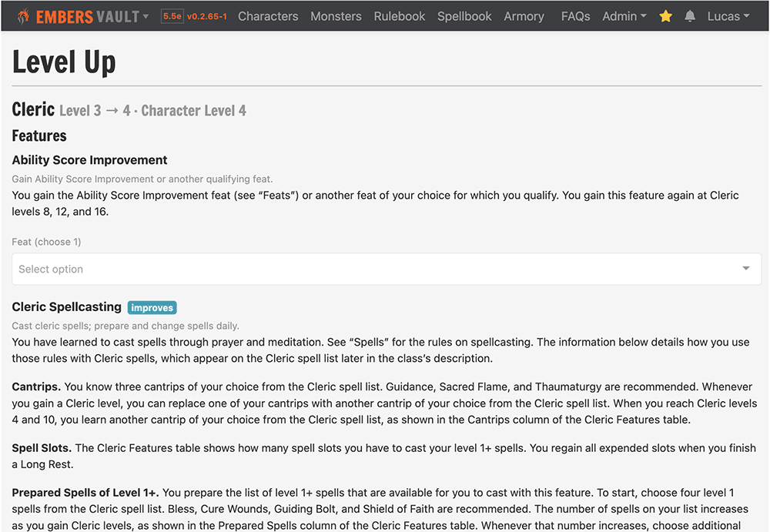Click the Cleric Spellcasting feature heading
Viewport: 770px width, 532px height.
pyautogui.click(x=66, y=307)
